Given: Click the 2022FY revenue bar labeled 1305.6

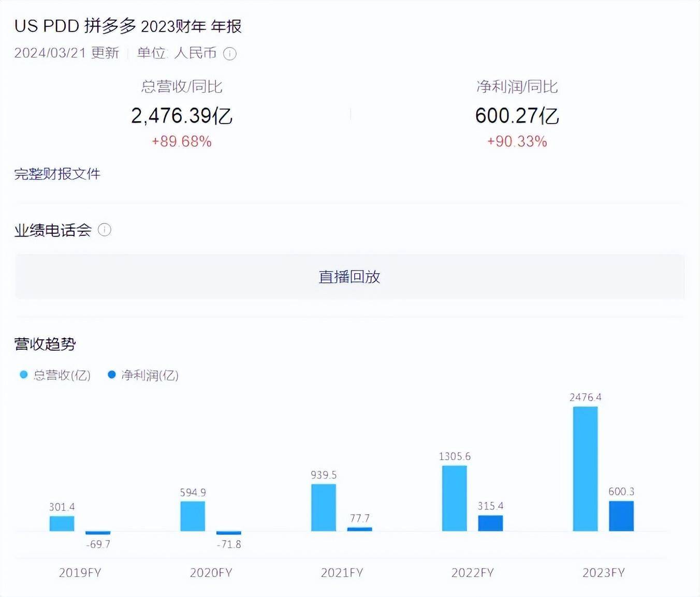Looking at the screenshot, I should 455,498.
